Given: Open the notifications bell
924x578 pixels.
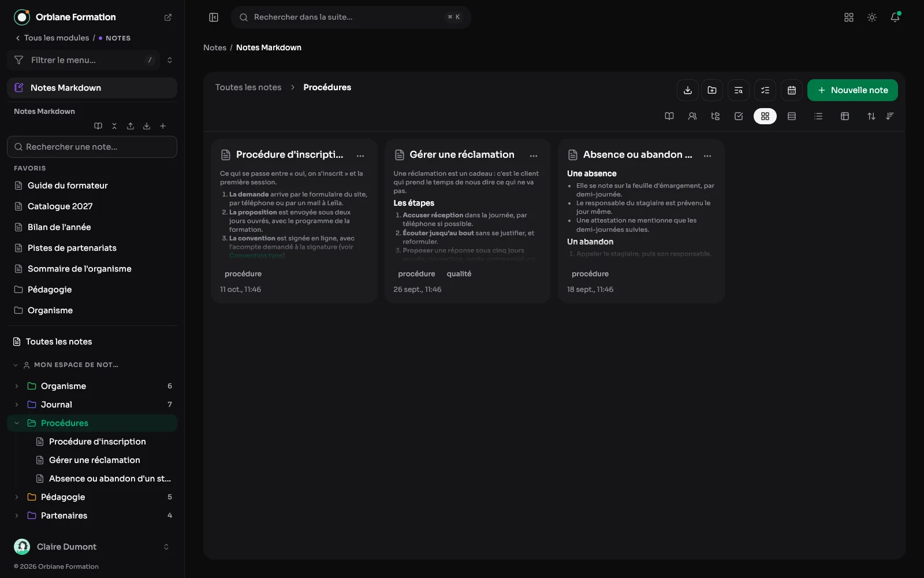Looking at the screenshot, I should point(895,17).
